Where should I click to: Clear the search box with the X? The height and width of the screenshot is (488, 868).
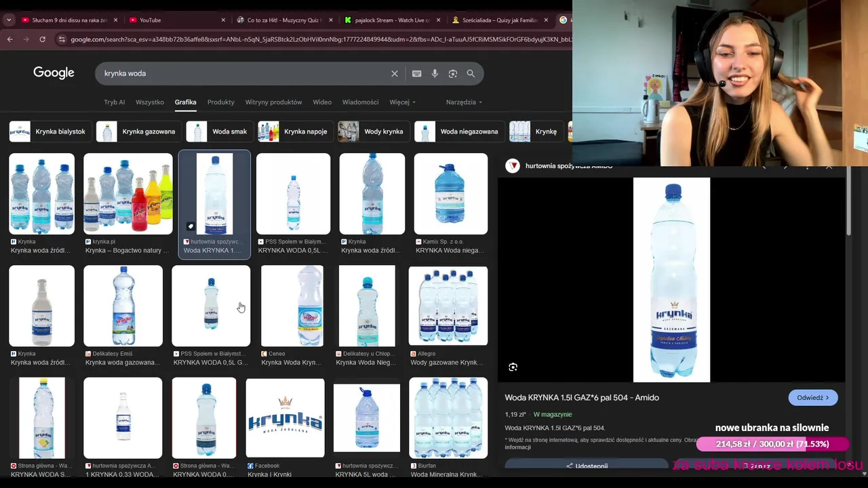coord(395,73)
